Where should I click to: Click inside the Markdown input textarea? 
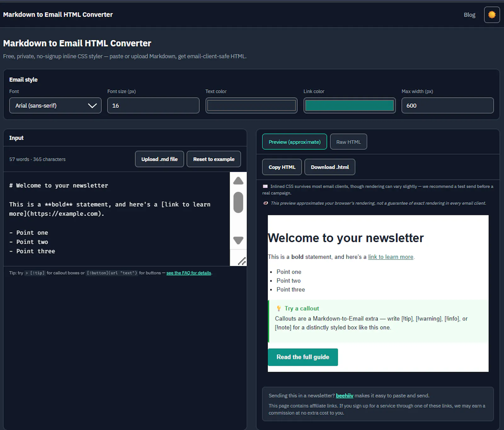coord(117,219)
